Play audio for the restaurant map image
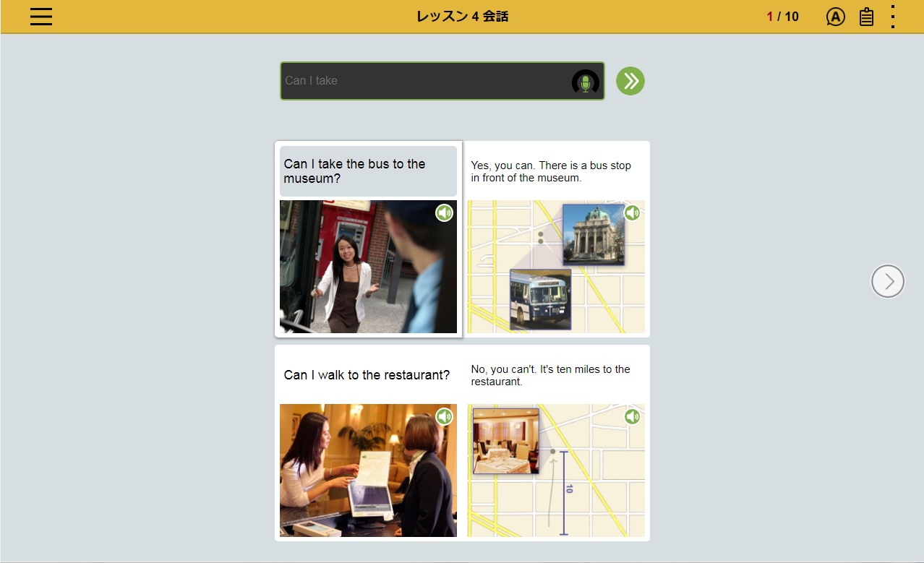Image resolution: width=924 pixels, height=563 pixels. [632, 416]
